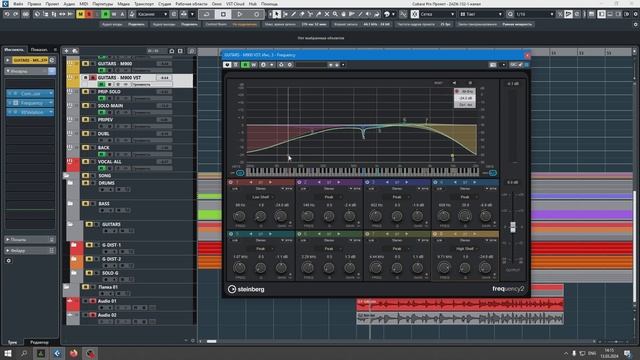This screenshot has width=640, height=360.
Task: Click the track list search icon
Action: point(191,51)
